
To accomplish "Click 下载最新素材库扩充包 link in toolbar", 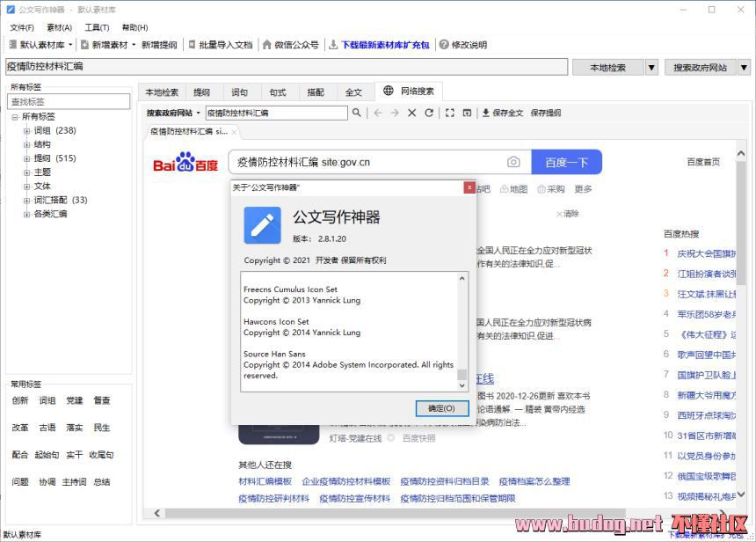I will point(385,45).
